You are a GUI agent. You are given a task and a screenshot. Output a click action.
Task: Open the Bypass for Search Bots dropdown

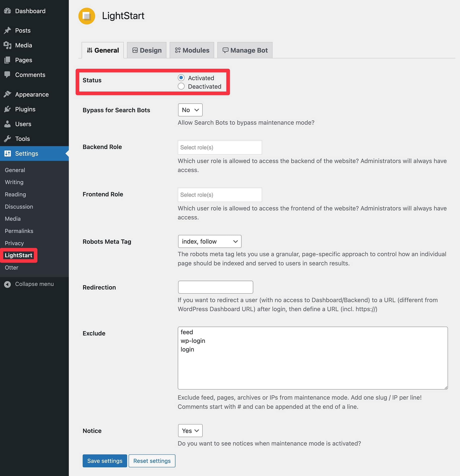pos(190,110)
